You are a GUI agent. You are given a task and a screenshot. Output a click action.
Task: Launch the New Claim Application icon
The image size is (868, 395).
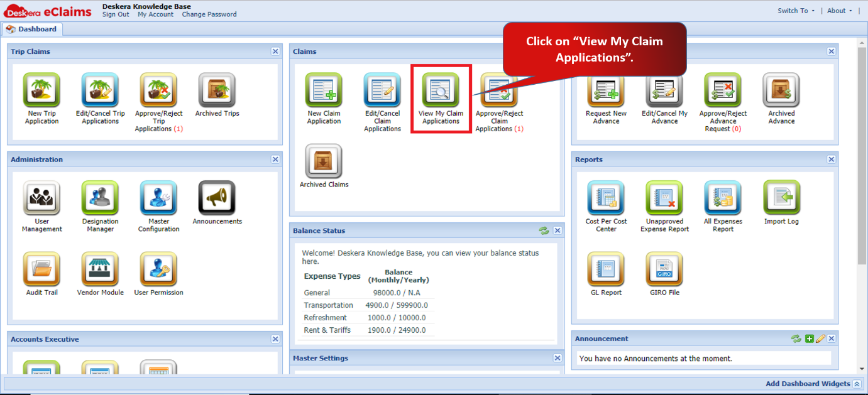[x=324, y=90]
